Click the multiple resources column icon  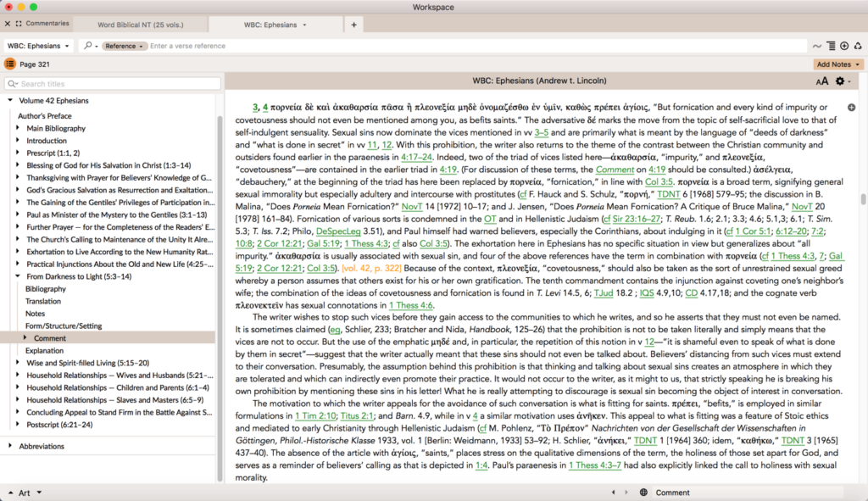click(x=831, y=46)
